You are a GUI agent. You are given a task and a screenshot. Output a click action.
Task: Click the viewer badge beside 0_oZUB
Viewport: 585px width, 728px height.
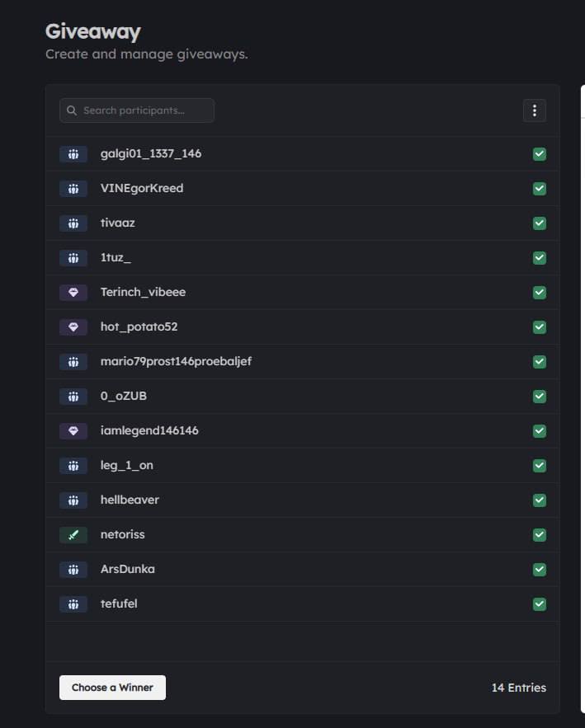[x=73, y=397]
